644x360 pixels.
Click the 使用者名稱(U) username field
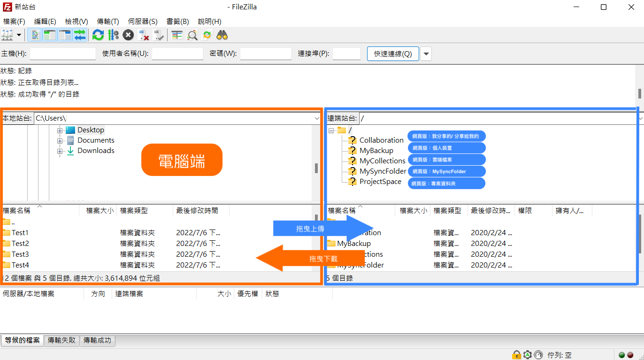click(x=177, y=54)
